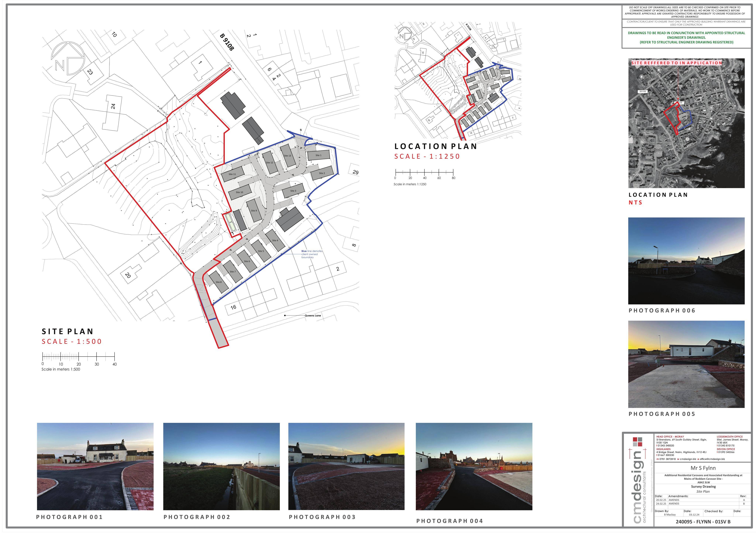This screenshot has height=534, width=756.
Task: Open the Photograph 001 farmhouse image
Action: point(95,466)
